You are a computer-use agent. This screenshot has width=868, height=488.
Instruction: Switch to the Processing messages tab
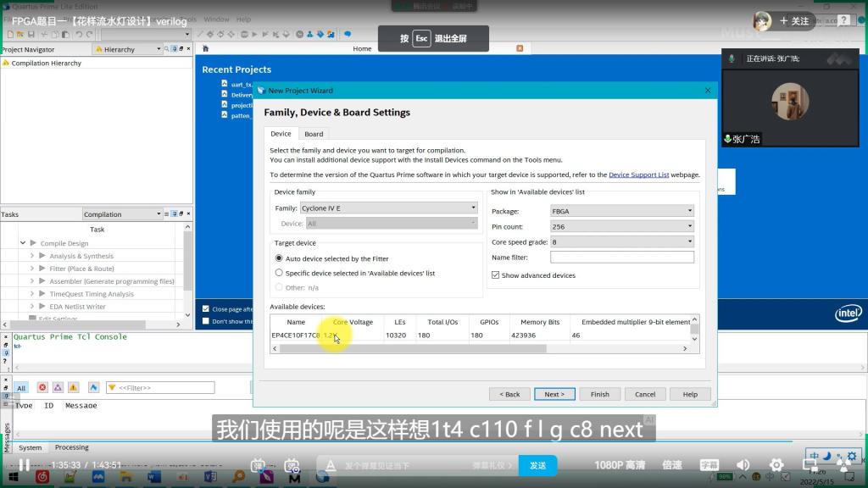click(x=72, y=447)
